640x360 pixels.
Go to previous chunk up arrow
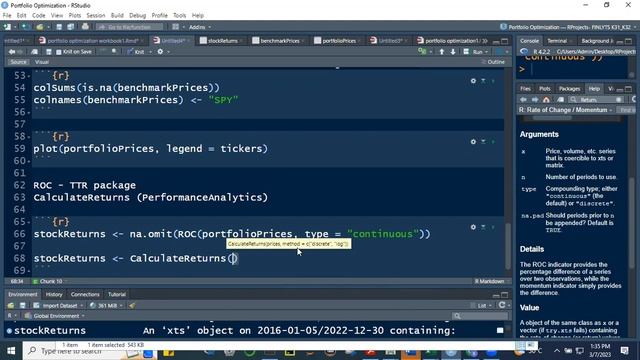pyautogui.click(x=442, y=52)
